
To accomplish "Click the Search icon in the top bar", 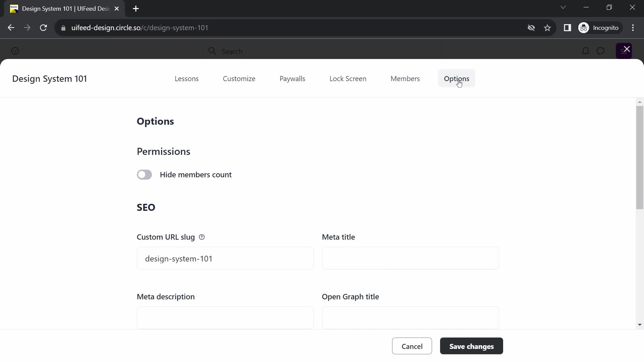I will [x=212, y=51].
